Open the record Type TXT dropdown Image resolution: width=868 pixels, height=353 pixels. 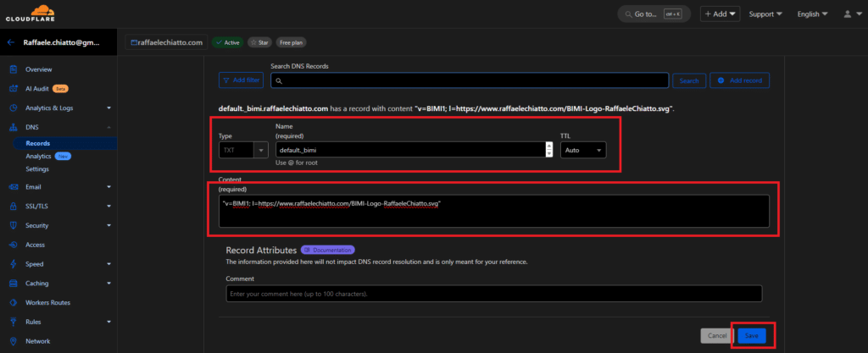coord(243,150)
